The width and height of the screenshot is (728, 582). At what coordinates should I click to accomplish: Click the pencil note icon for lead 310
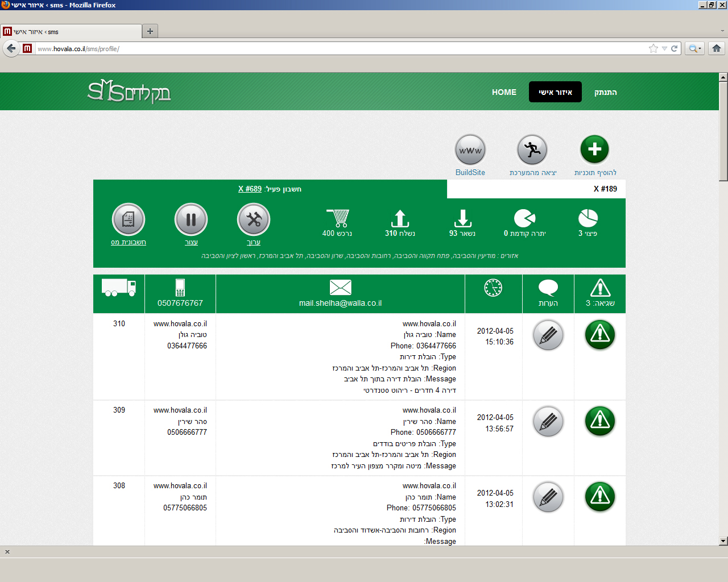(548, 335)
